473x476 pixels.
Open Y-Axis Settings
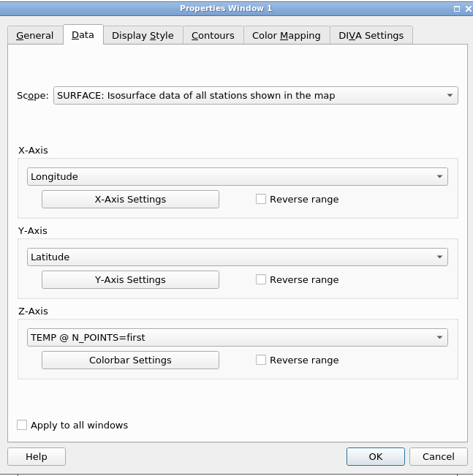(130, 279)
